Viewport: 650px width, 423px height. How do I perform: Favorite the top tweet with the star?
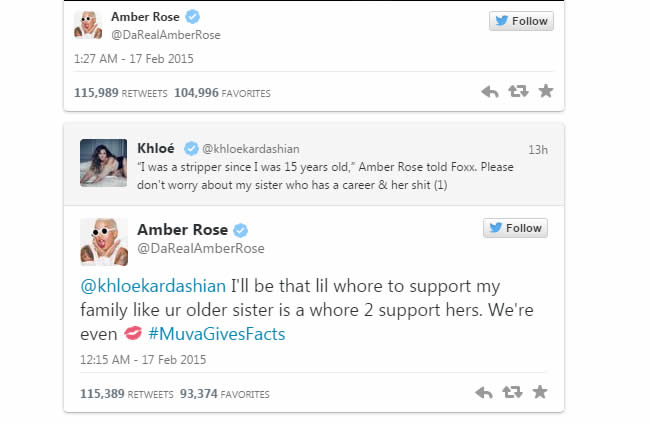click(x=546, y=92)
